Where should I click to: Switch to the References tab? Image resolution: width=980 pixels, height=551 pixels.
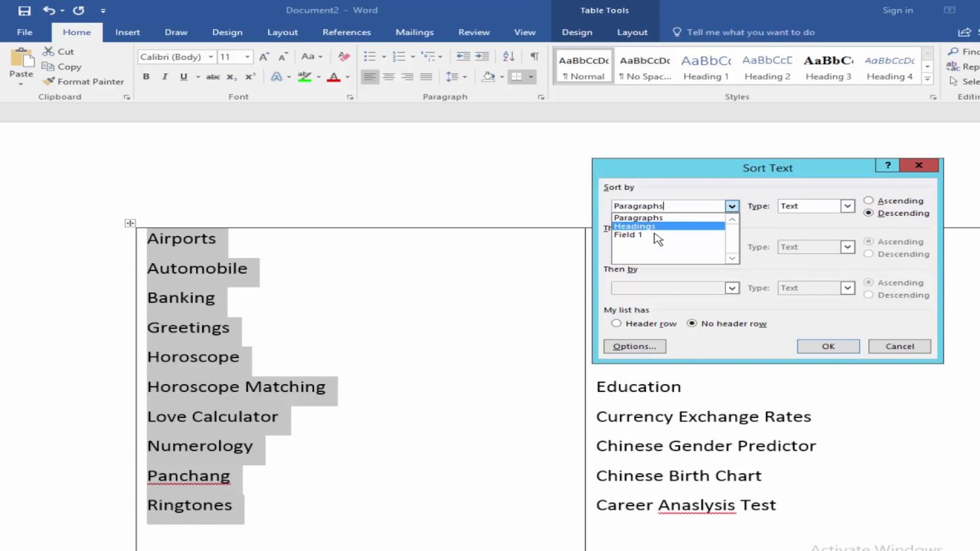click(347, 32)
